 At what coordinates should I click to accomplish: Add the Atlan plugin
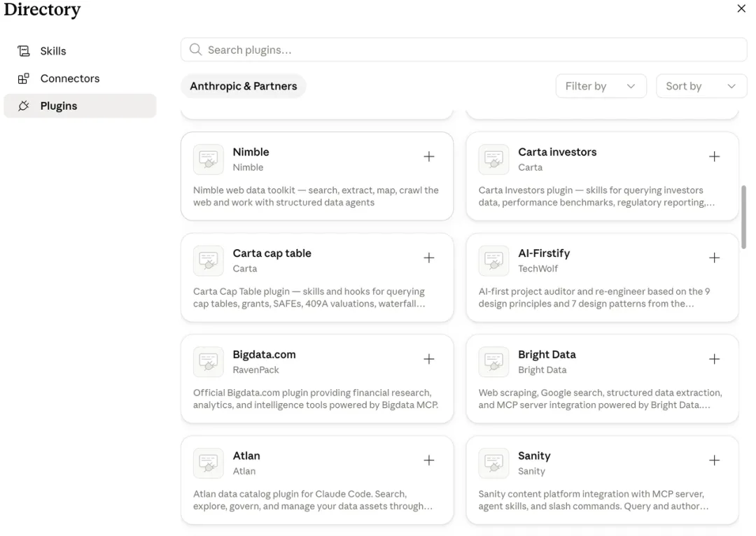(428, 460)
